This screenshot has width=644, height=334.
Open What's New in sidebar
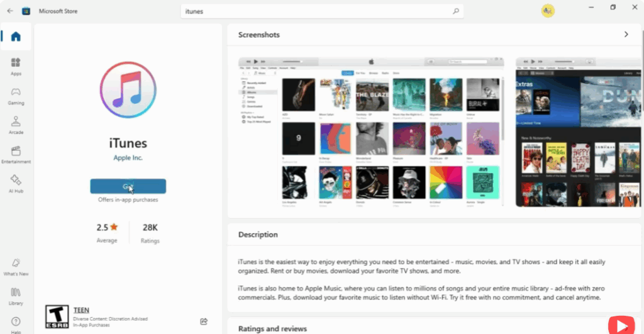tap(16, 266)
